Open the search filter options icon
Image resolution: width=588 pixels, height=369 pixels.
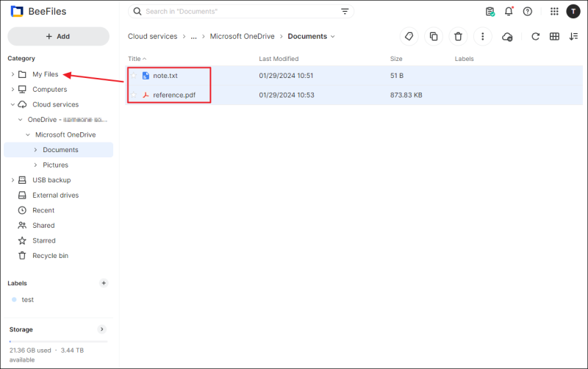point(345,11)
